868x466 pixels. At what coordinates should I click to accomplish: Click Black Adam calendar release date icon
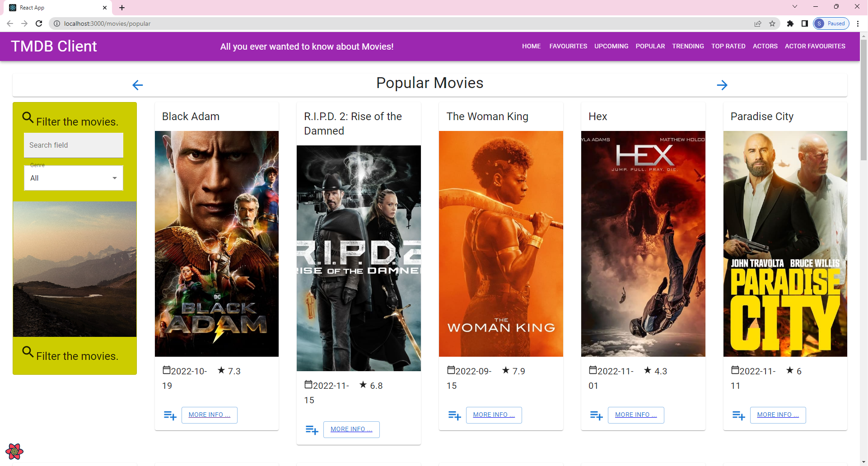pos(167,370)
